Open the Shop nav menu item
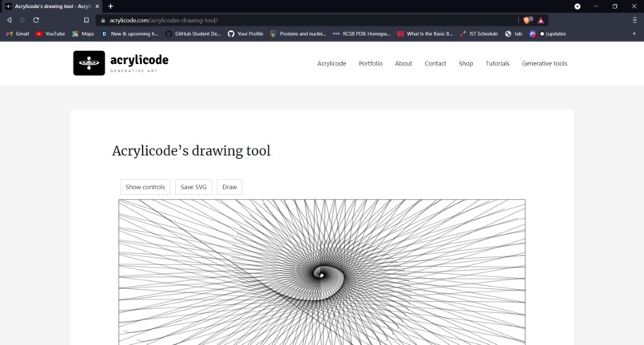The image size is (644, 345). point(466,63)
